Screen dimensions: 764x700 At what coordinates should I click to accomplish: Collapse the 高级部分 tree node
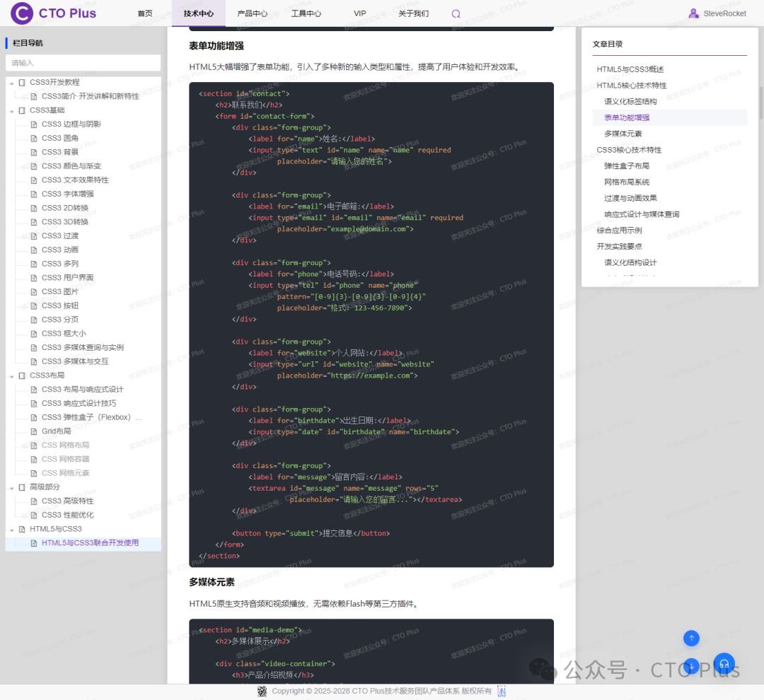pyautogui.click(x=12, y=488)
